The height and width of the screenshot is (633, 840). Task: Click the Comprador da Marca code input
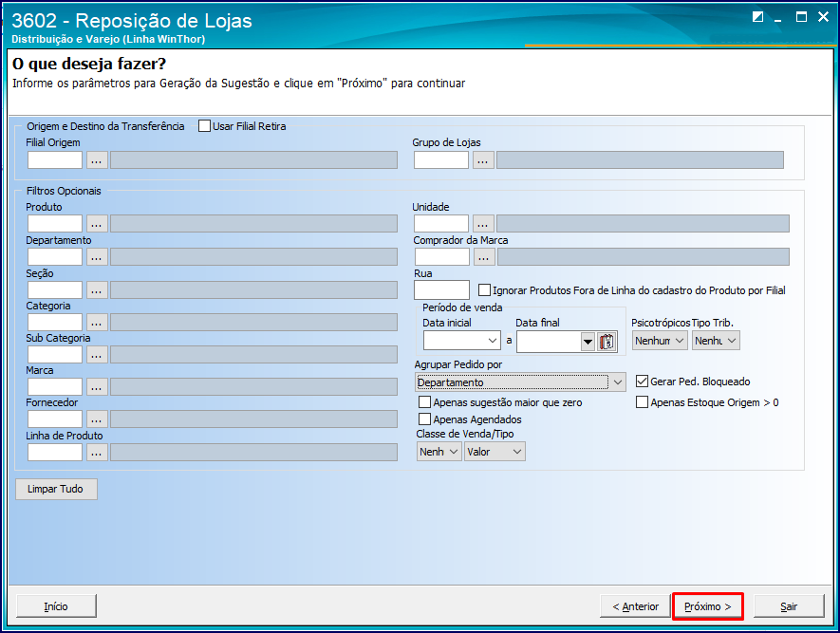(442, 257)
